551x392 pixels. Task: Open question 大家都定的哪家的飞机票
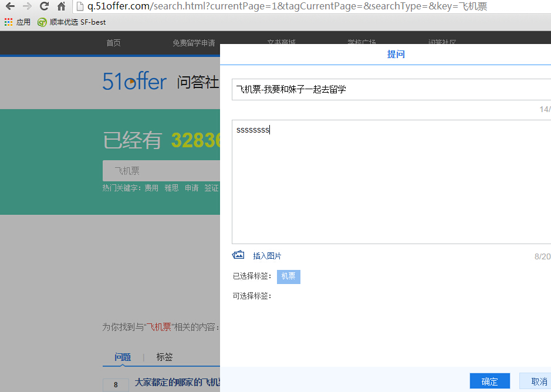point(177,382)
